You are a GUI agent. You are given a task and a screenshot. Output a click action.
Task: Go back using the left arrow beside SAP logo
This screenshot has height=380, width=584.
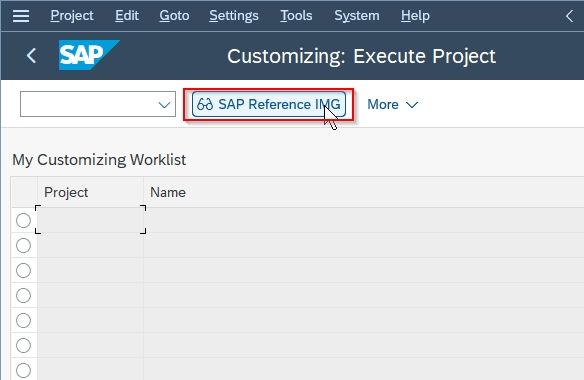click(31, 56)
